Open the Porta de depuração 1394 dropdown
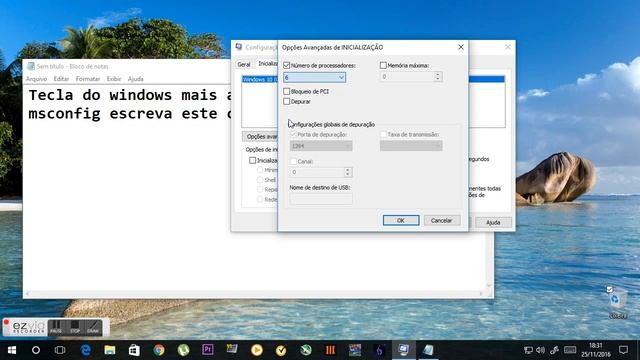This screenshot has height=360, width=640. 321,146
